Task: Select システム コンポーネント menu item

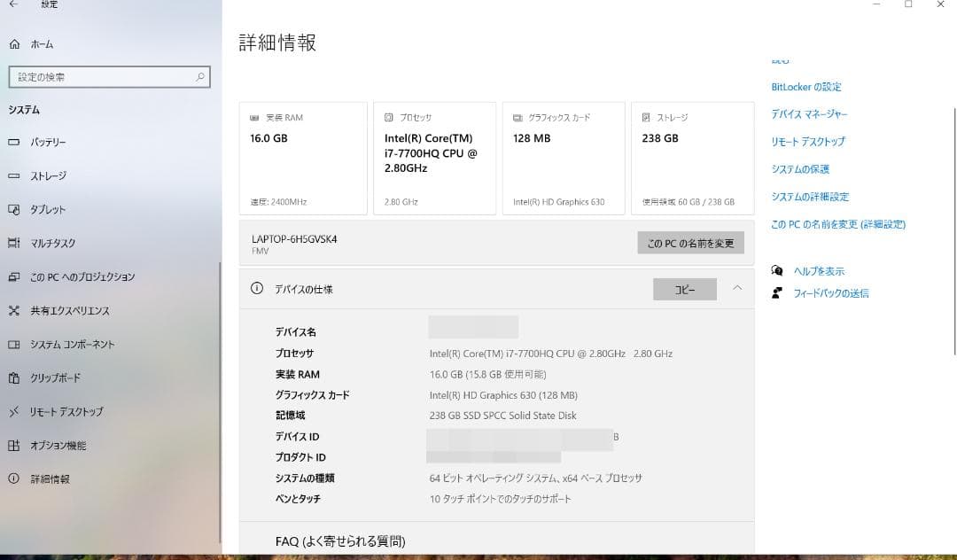Action: tap(73, 344)
